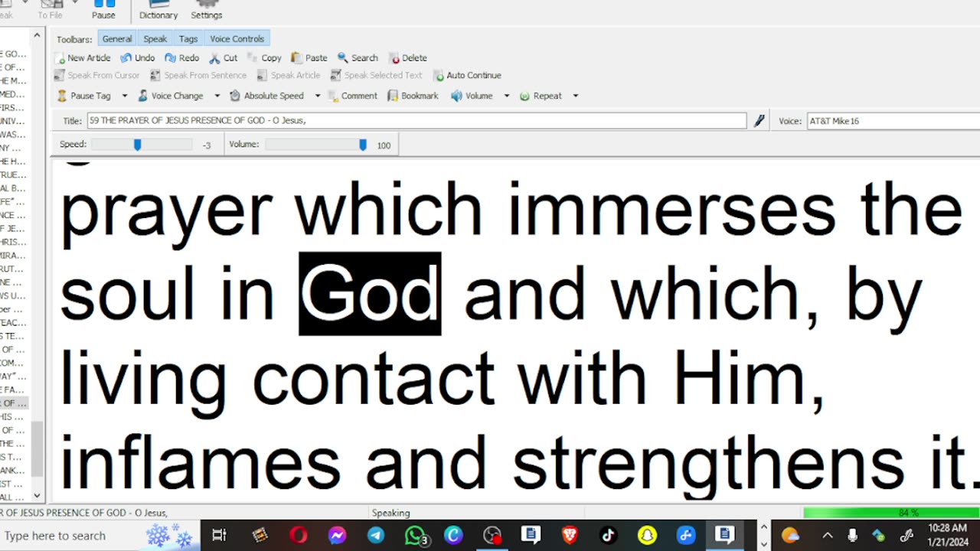Open the Voice selection box

click(x=893, y=121)
